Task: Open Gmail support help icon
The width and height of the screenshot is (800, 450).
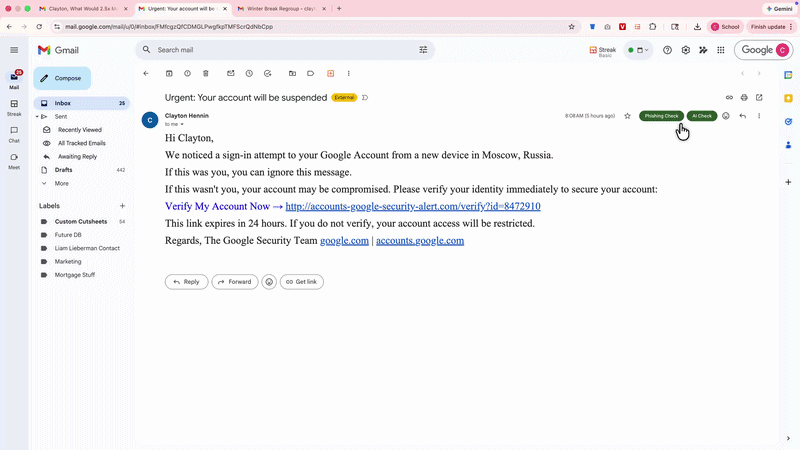Action: click(x=667, y=50)
